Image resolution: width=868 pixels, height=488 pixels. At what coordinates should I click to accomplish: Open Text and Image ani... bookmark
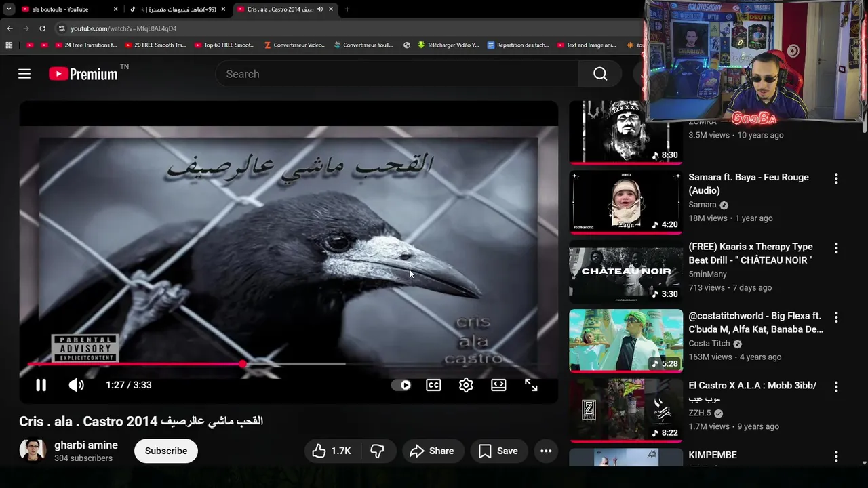(x=587, y=45)
